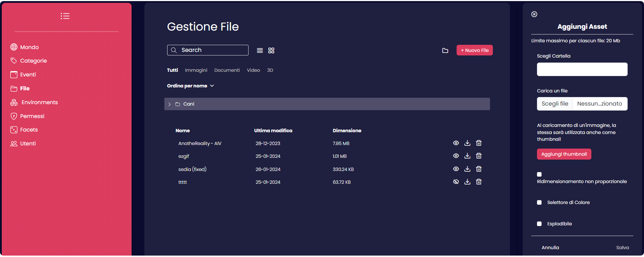
Task: Switch to the Immagini tab
Action: [196, 70]
